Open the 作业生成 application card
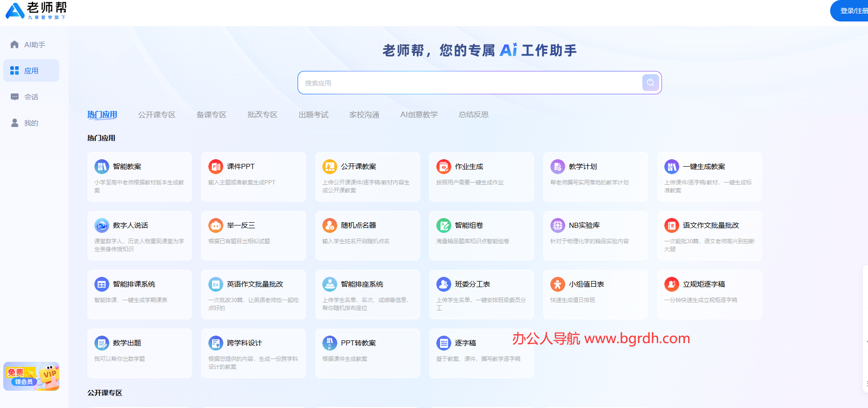Viewport: 868px width, 408px height. click(x=481, y=177)
